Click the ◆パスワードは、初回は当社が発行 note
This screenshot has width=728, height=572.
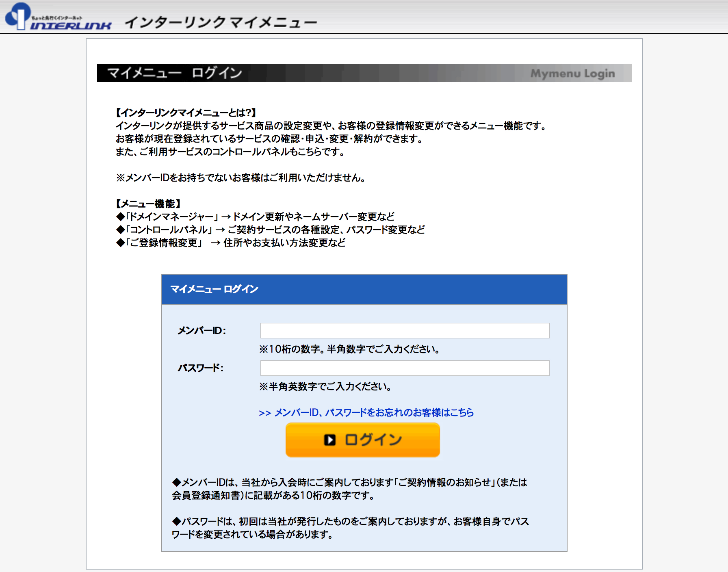click(350, 528)
